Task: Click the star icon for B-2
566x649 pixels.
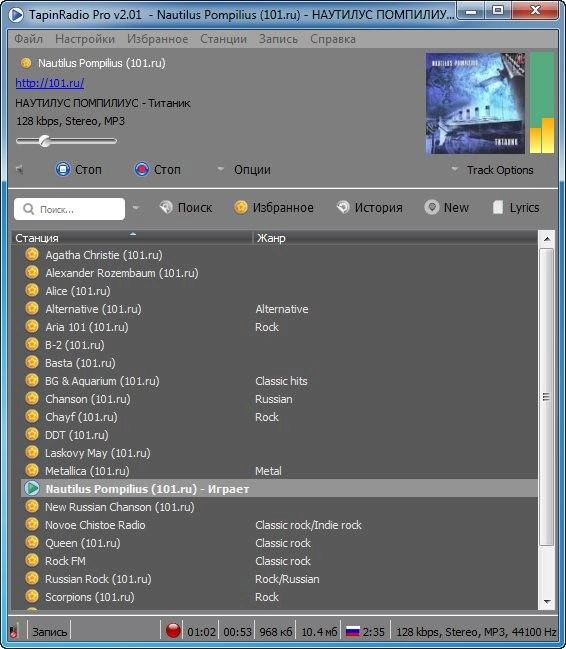Action: tap(32, 344)
